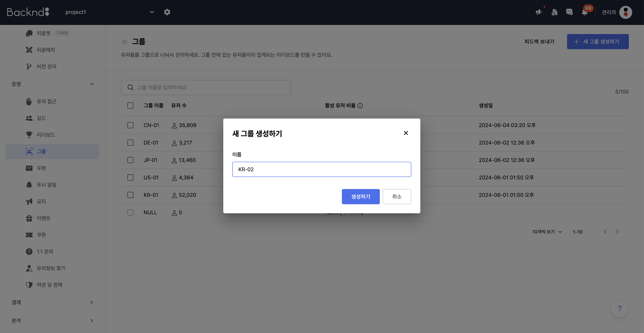Expand the 분석 sidebar section
The height and width of the screenshot is (333, 644).
click(52, 320)
